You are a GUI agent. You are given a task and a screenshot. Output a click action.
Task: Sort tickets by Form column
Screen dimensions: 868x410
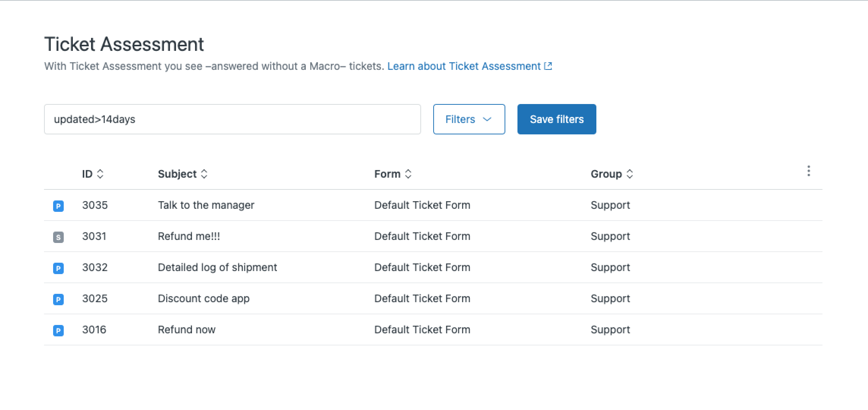(x=393, y=174)
